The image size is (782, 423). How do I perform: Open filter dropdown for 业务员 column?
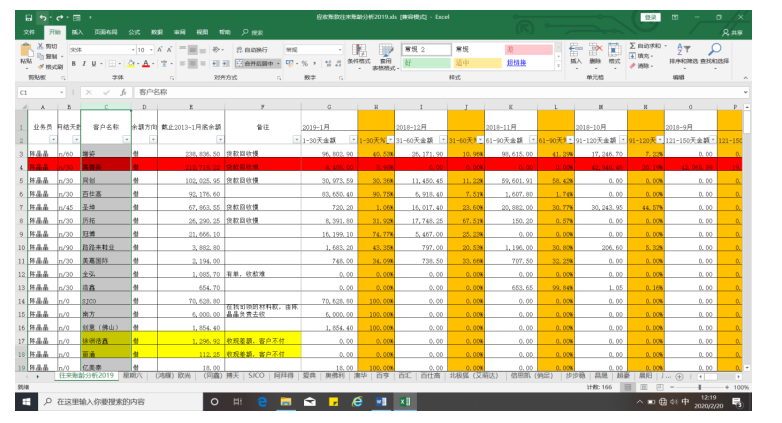point(53,140)
